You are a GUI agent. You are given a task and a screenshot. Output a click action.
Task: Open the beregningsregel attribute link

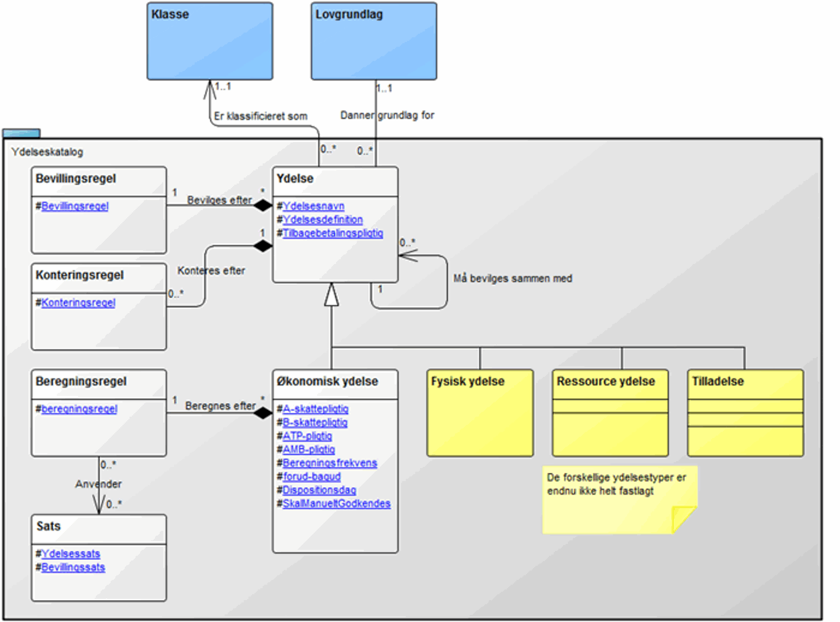79,409
